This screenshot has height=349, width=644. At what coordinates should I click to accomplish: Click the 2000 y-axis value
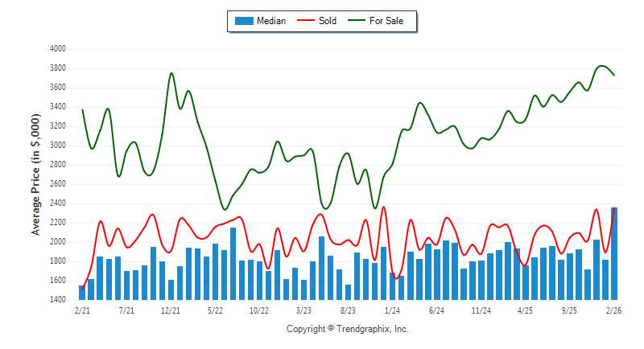click(57, 242)
